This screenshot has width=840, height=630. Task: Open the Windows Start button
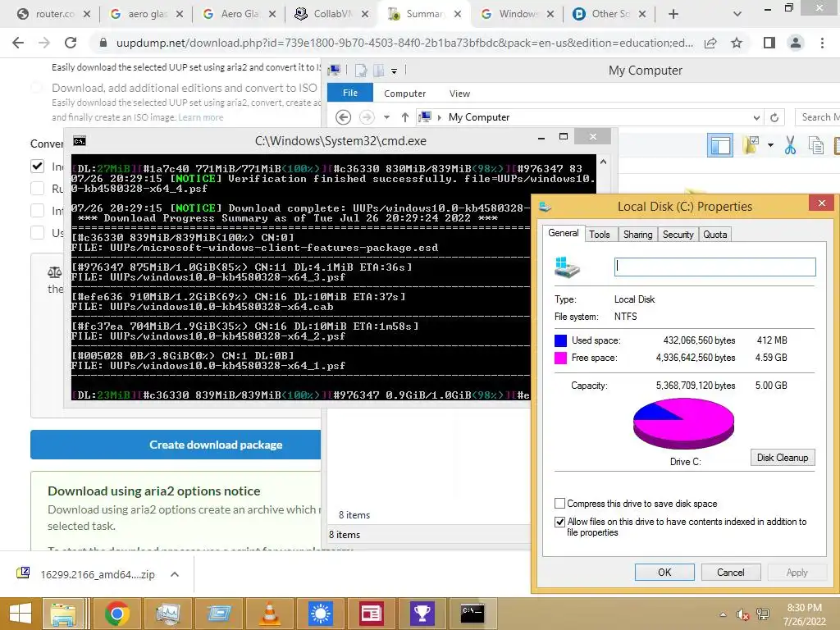(21, 614)
